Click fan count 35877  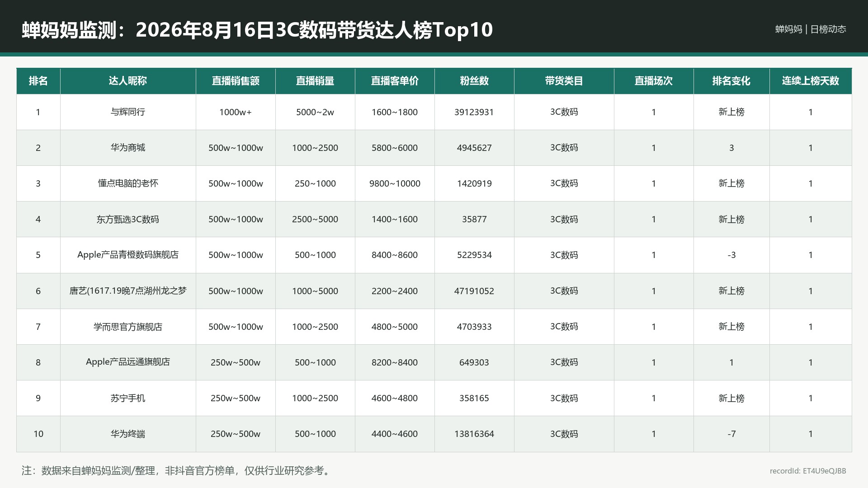tap(474, 219)
